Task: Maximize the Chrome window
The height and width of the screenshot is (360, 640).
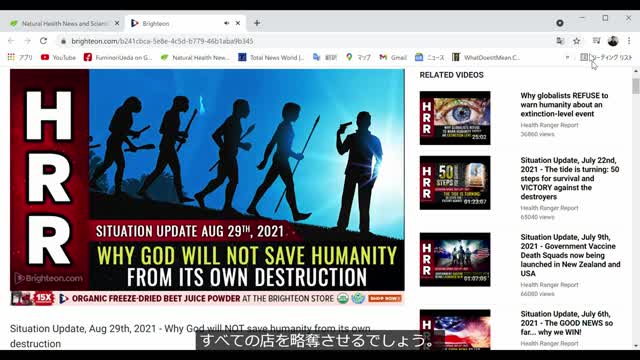Action: pyautogui.click(x=605, y=18)
